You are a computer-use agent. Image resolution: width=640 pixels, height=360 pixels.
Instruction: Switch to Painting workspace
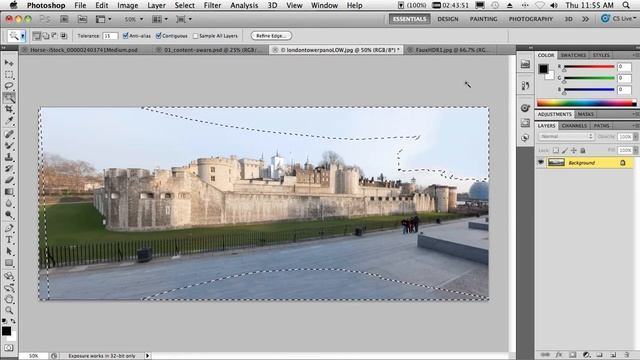pyautogui.click(x=483, y=19)
